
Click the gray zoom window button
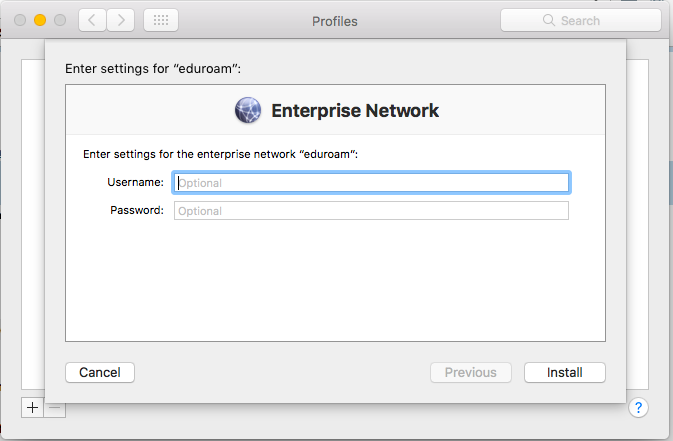point(60,20)
